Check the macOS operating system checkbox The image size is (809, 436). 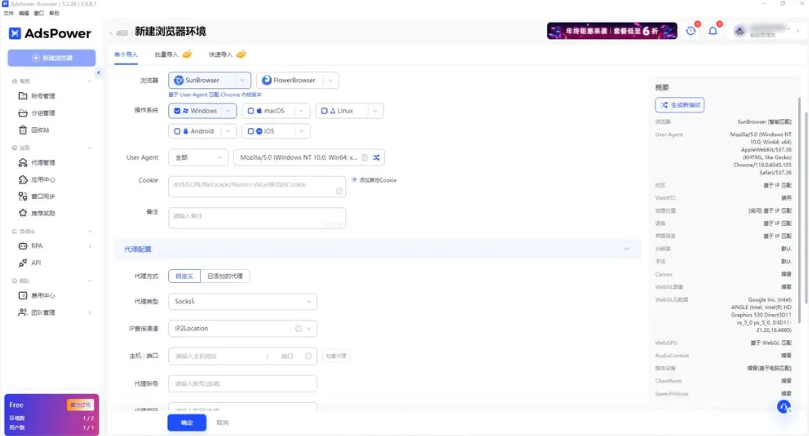pyautogui.click(x=252, y=111)
